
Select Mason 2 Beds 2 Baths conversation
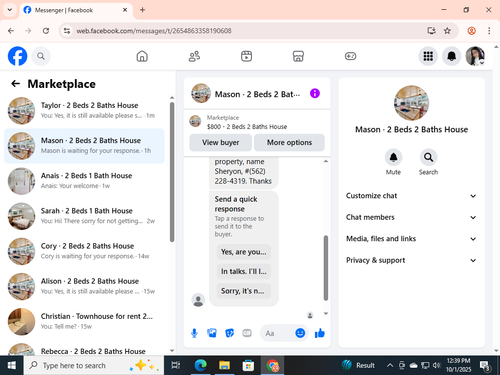pyautogui.click(x=84, y=146)
